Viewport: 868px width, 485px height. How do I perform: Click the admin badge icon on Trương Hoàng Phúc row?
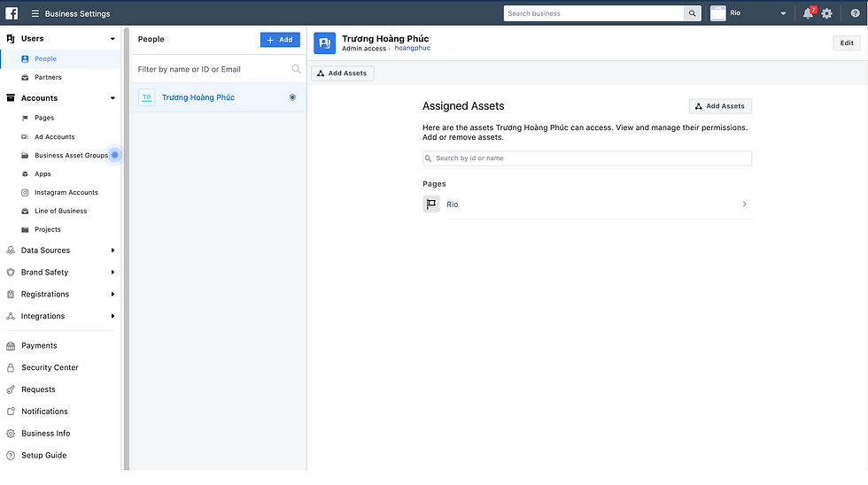[x=292, y=97]
